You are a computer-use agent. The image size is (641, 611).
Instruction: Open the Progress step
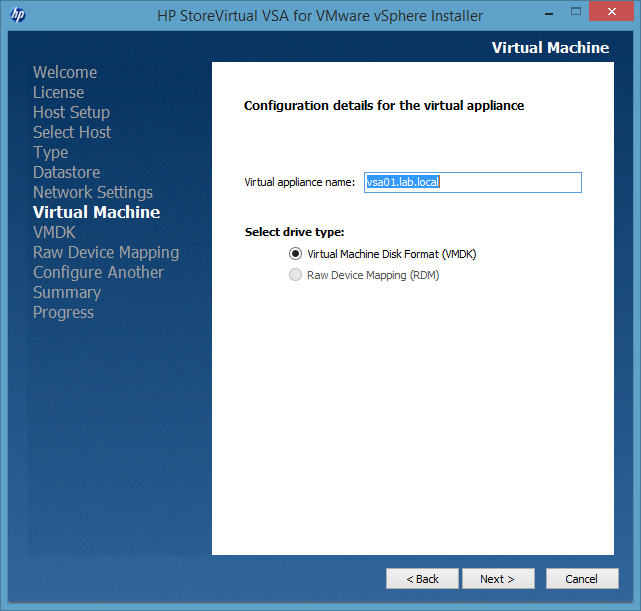pyautogui.click(x=63, y=313)
